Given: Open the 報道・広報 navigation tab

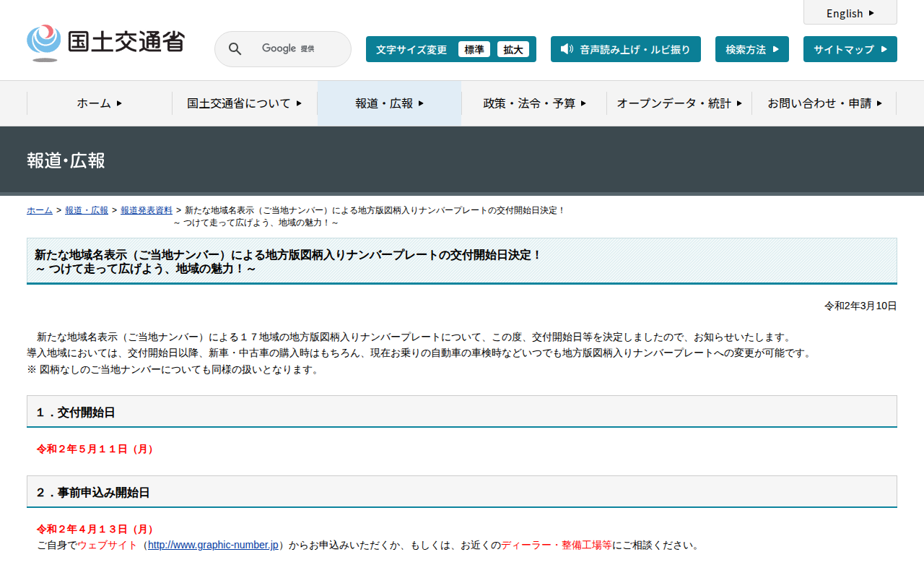Looking at the screenshot, I should point(389,103).
